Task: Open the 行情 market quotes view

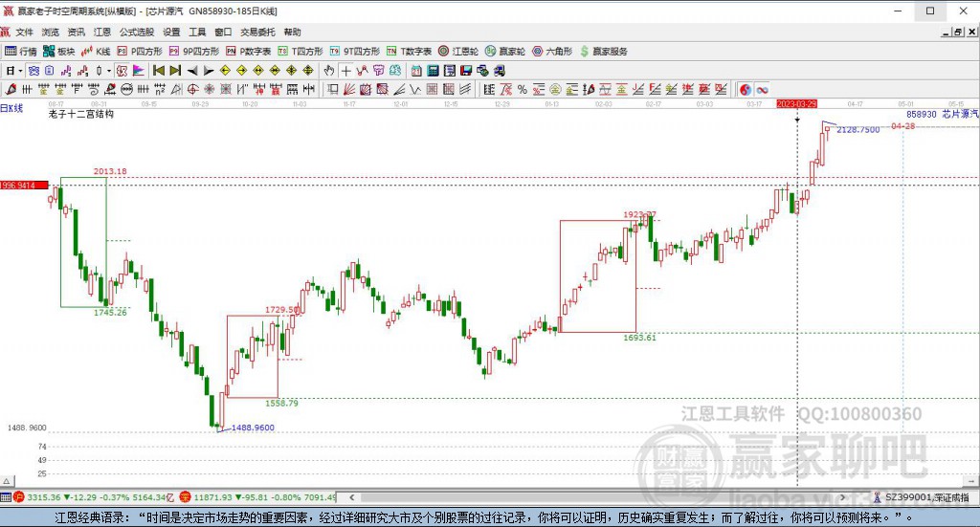Action: point(21,52)
